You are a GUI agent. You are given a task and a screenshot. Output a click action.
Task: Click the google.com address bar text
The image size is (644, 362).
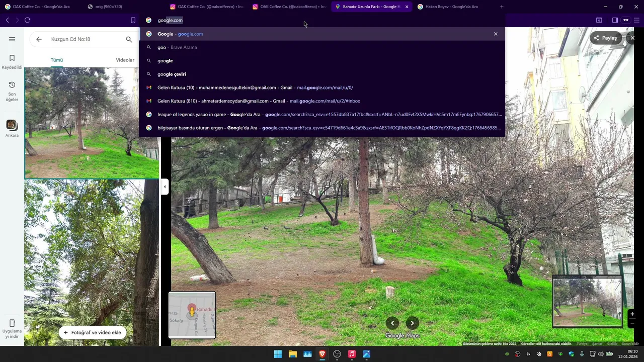click(x=170, y=20)
